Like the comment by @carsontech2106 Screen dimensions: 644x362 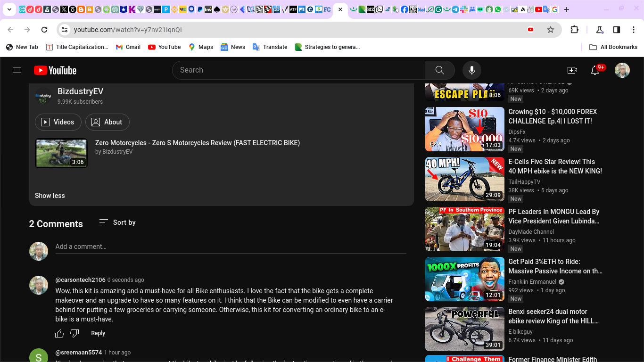[x=59, y=333]
